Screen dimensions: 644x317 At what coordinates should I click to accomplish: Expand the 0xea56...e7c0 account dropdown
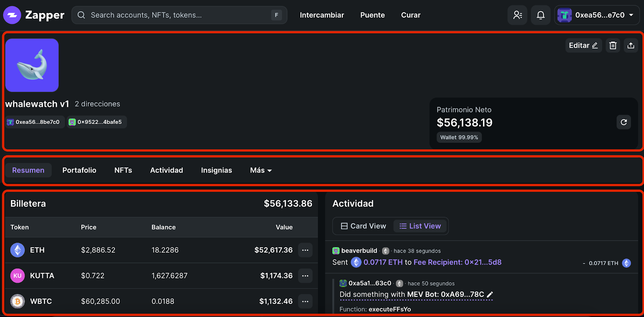pos(597,15)
